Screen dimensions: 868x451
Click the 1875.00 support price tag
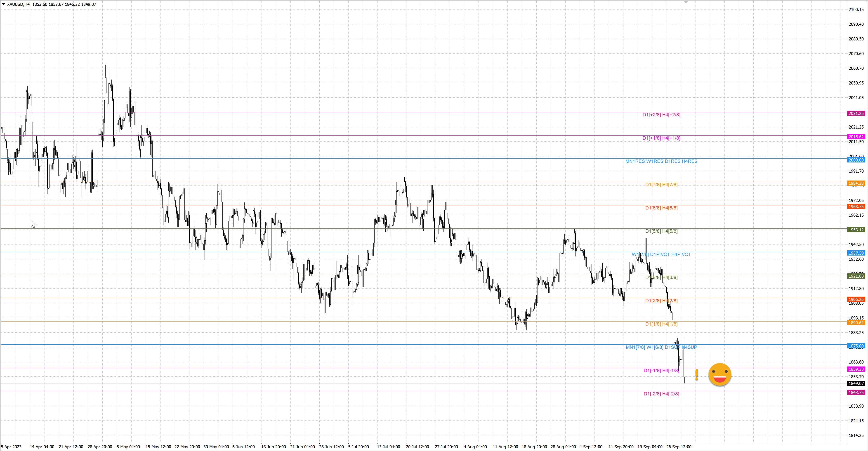click(856, 346)
